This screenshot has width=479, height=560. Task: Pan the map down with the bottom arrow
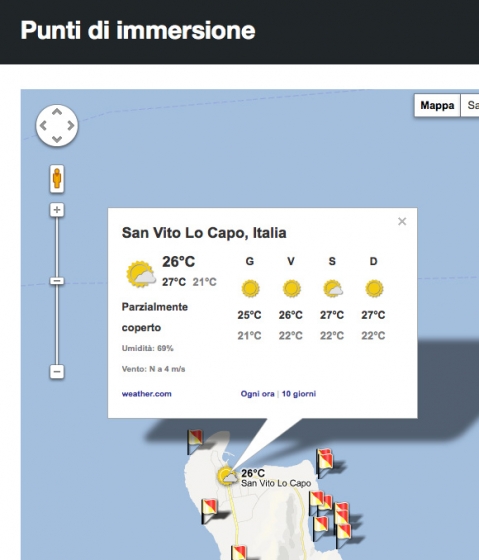coord(57,139)
